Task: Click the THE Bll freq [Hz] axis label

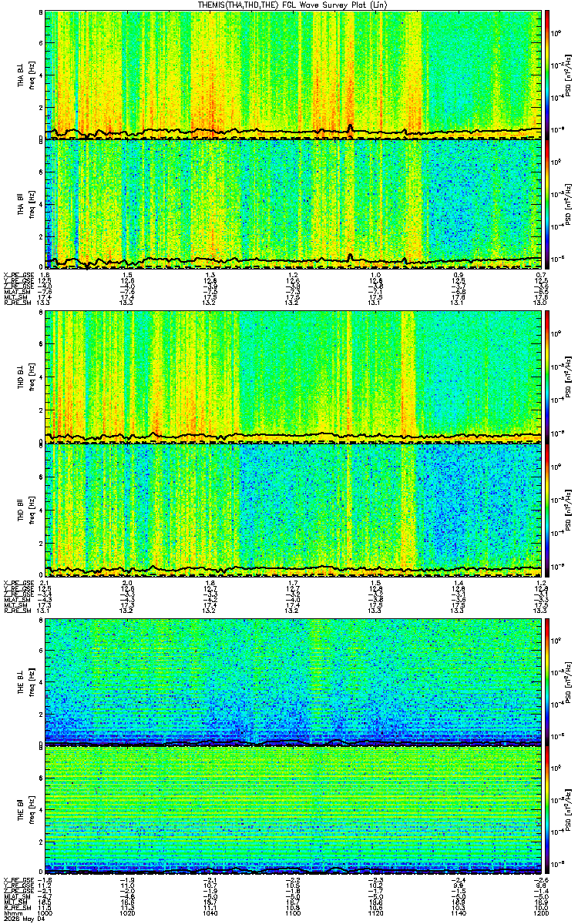Action: [x=31, y=811]
